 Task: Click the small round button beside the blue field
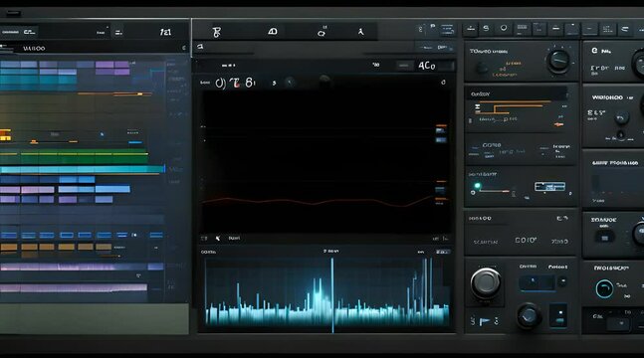click(563, 282)
